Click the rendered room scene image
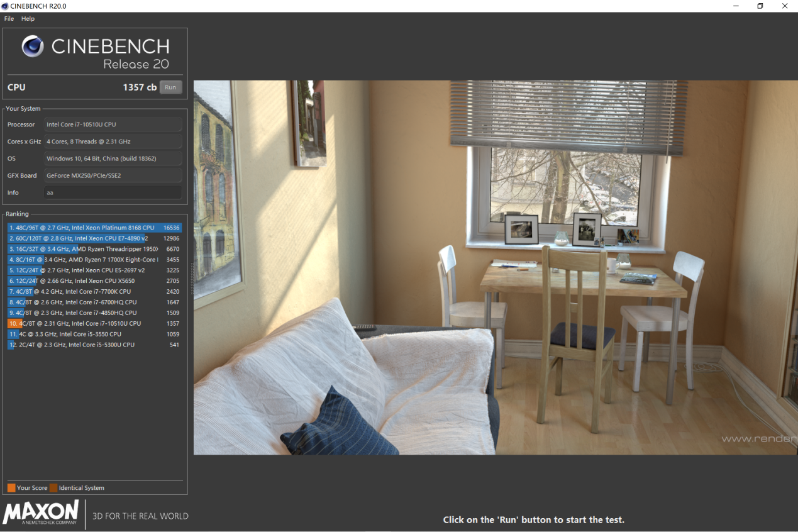The image size is (798, 532). [496, 267]
